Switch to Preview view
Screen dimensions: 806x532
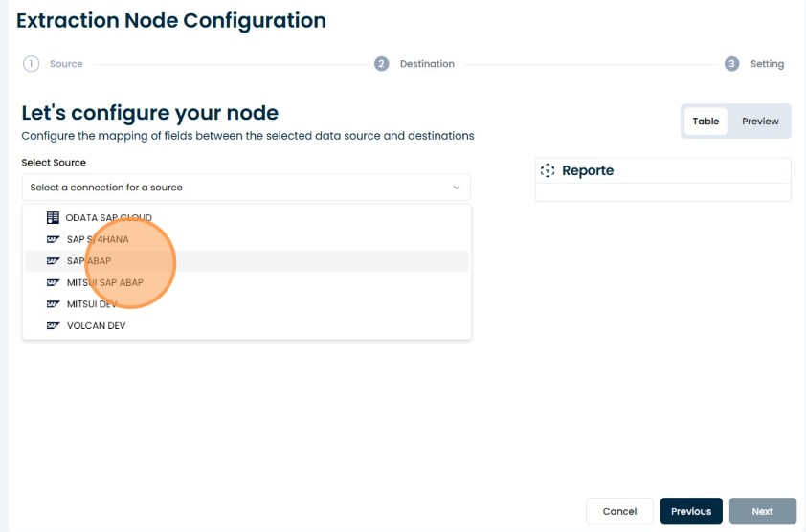coord(760,122)
